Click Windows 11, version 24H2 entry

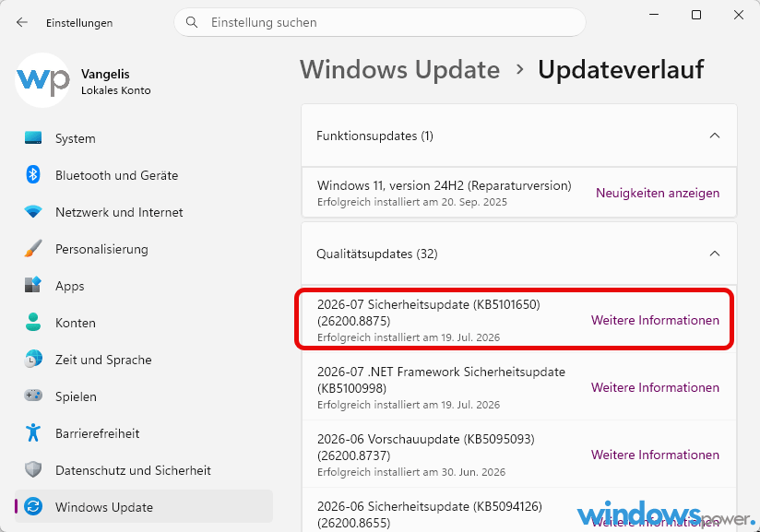pyautogui.click(x=519, y=193)
